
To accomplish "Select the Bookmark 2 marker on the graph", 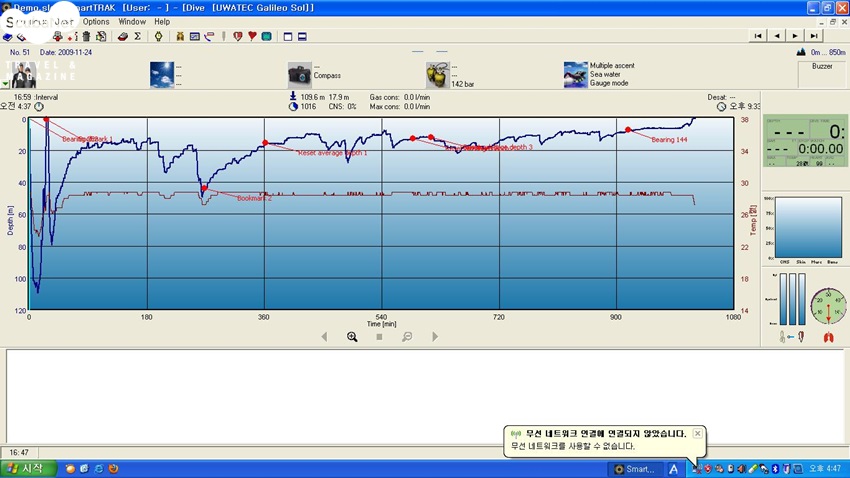I will tap(205, 188).
